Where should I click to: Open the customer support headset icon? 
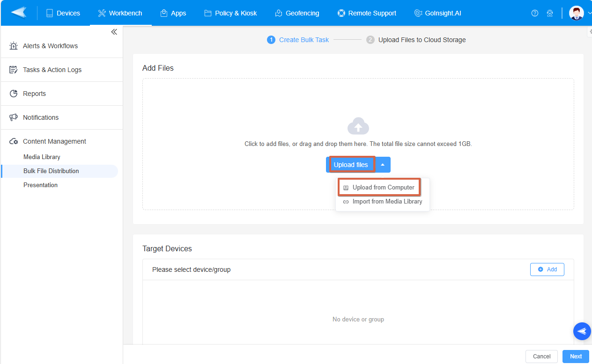coord(550,13)
